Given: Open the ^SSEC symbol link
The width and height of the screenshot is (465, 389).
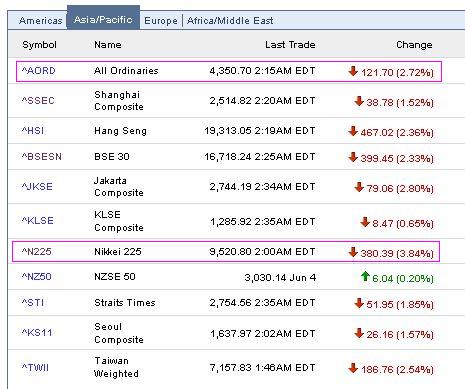Looking at the screenshot, I should (x=38, y=101).
